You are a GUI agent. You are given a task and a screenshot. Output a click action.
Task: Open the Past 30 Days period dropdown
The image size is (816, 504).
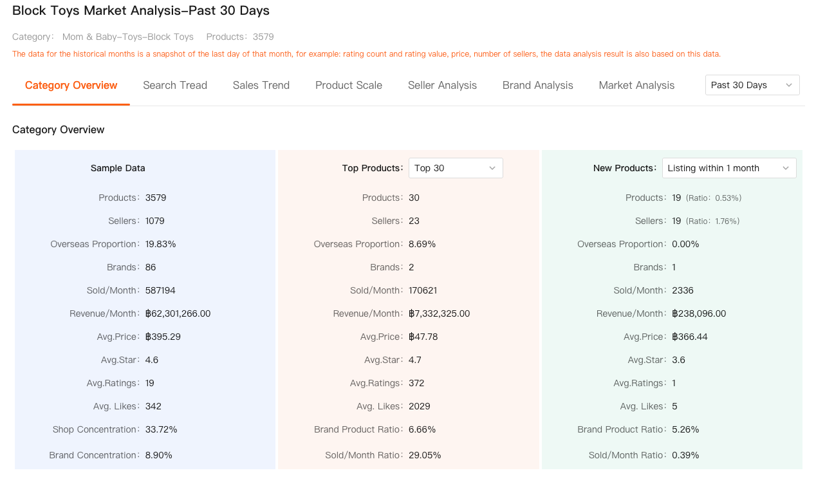(x=752, y=85)
